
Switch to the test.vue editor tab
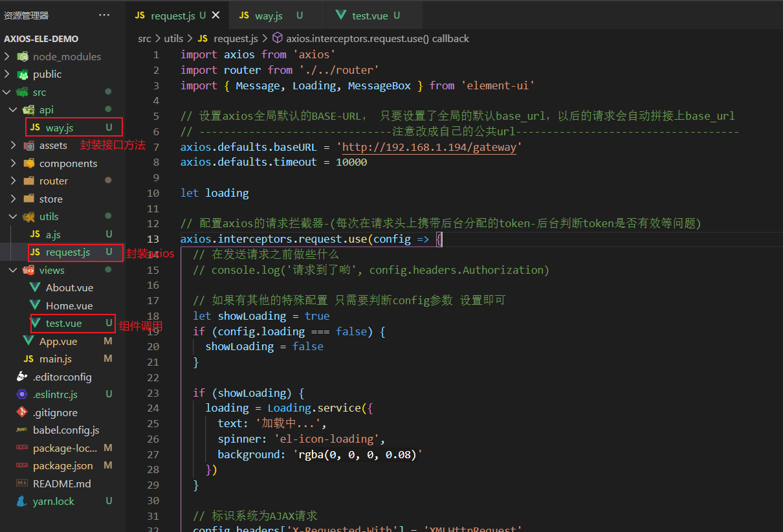tap(374, 15)
